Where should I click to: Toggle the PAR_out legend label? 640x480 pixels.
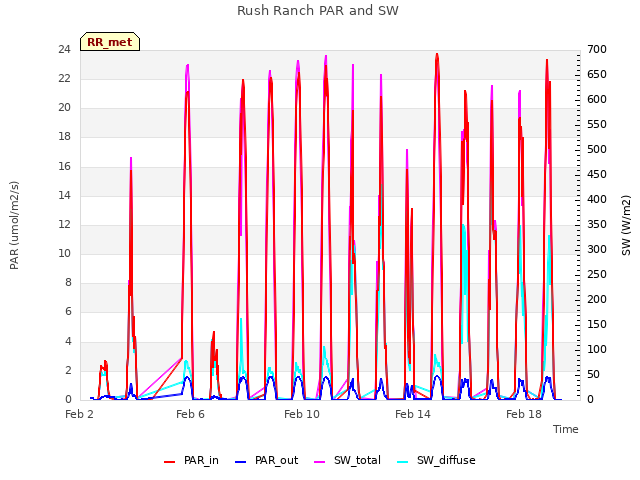[276, 460]
